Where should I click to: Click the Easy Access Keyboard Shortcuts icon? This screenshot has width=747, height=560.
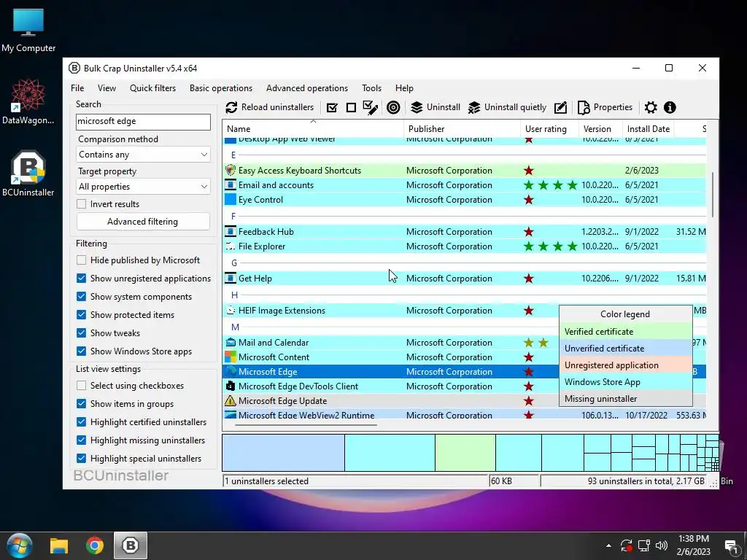coord(230,170)
